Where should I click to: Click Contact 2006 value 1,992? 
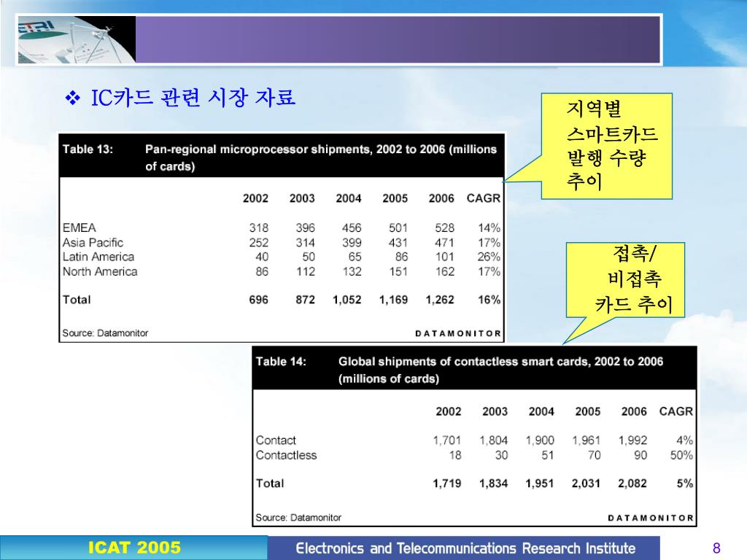point(632,440)
